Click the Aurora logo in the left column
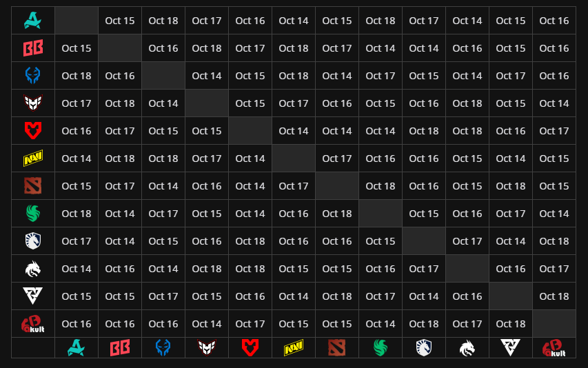The height and width of the screenshot is (368, 588). pos(33,20)
